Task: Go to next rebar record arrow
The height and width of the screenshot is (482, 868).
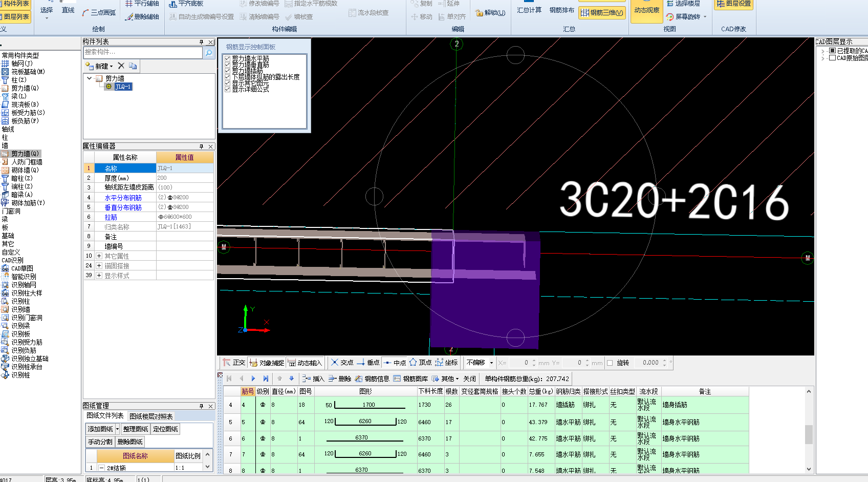Action: 253,379
